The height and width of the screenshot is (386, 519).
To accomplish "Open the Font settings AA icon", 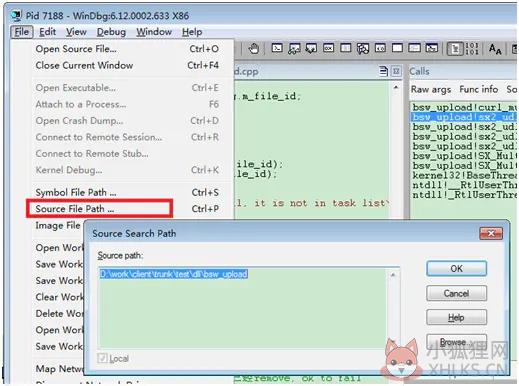I will pyautogui.click(x=495, y=49).
